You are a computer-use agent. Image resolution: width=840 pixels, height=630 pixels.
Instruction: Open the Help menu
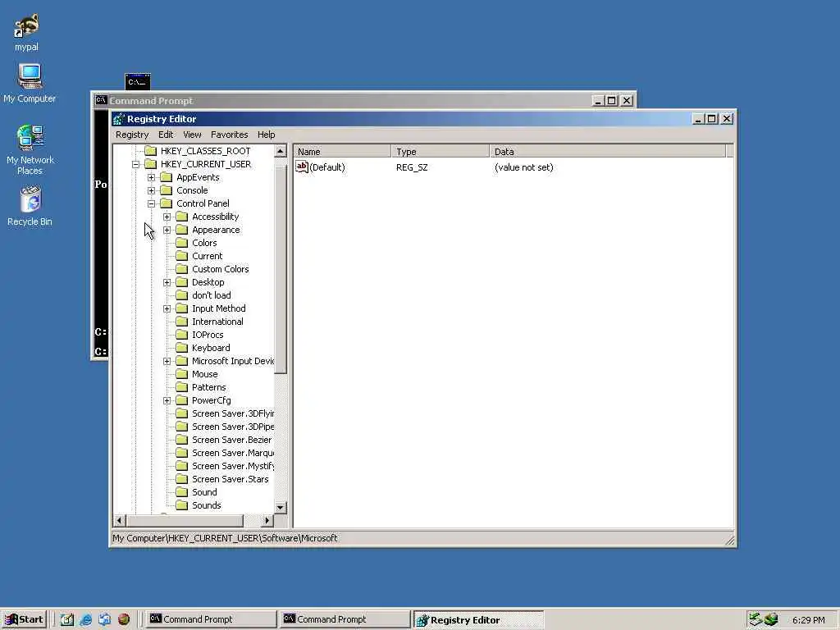coord(266,135)
